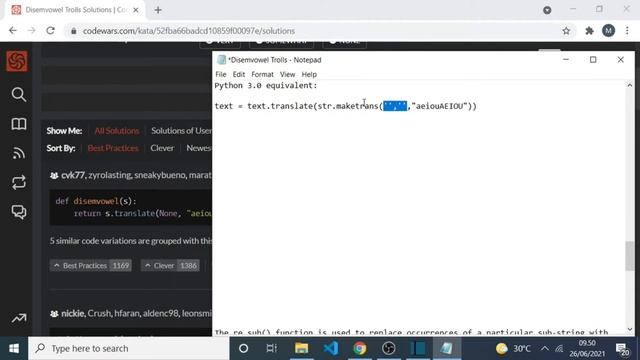The height and width of the screenshot is (360, 640).
Task: Click the Kumite loop icon in sidebar
Action: pyautogui.click(x=18, y=182)
